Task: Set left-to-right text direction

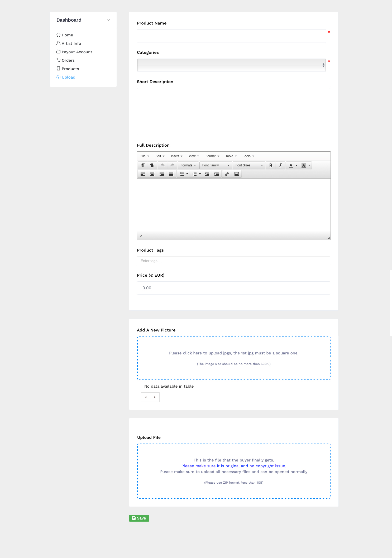Action: pos(143,165)
